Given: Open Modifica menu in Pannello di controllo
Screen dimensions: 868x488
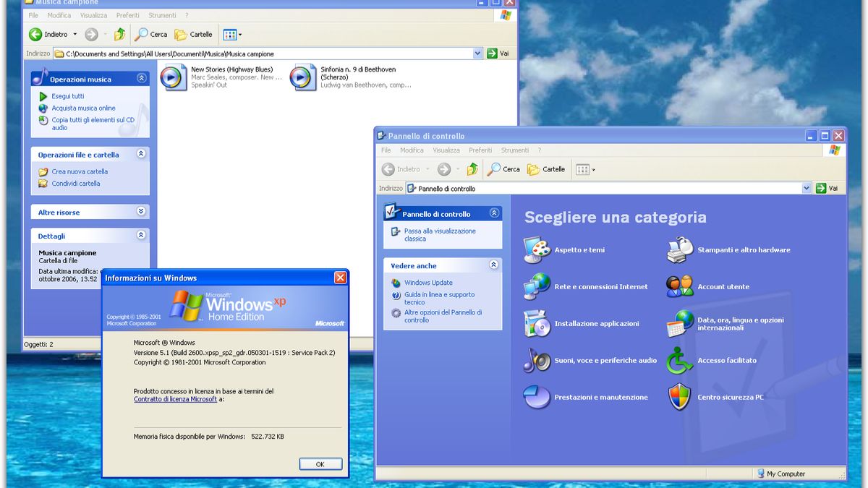Looking at the screenshot, I should (x=412, y=150).
